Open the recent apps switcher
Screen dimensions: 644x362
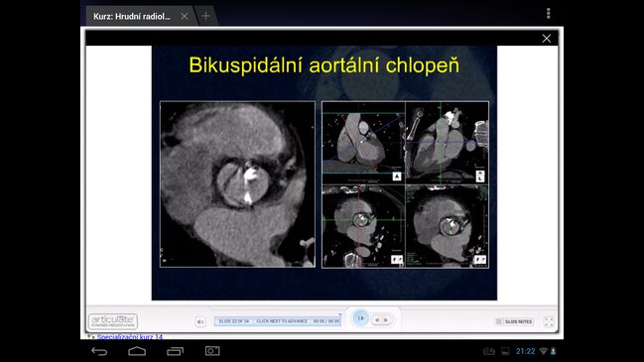pos(175,351)
